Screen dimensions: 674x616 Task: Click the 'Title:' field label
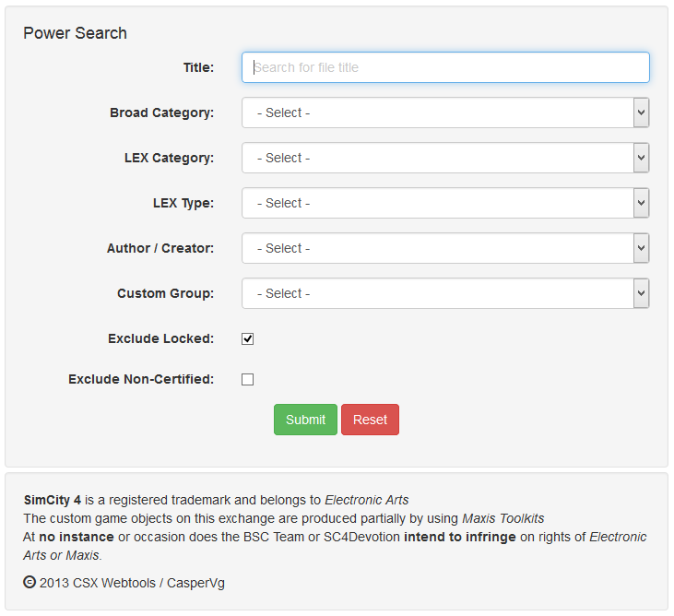click(x=198, y=67)
